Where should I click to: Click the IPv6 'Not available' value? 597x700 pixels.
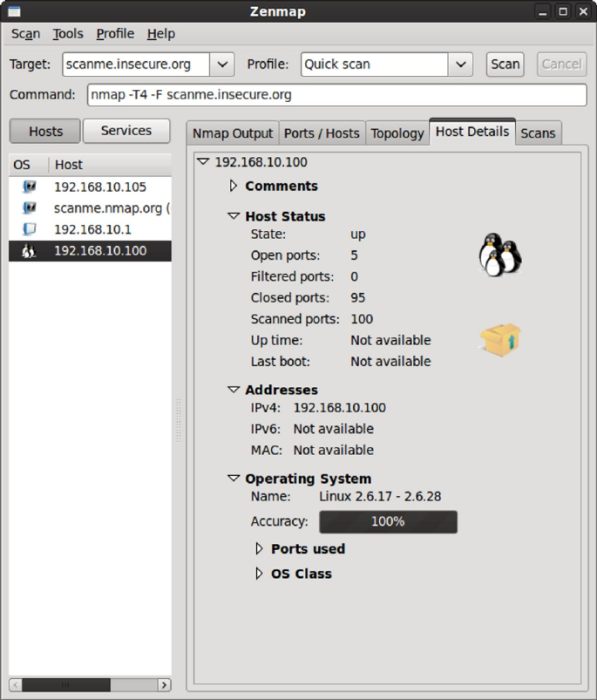click(x=333, y=429)
